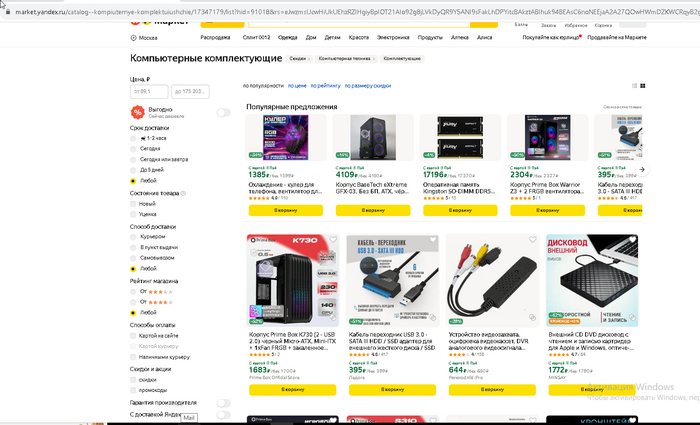Open Аптека category in navigation
This screenshot has height=425, width=700.
click(x=459, y=38)
